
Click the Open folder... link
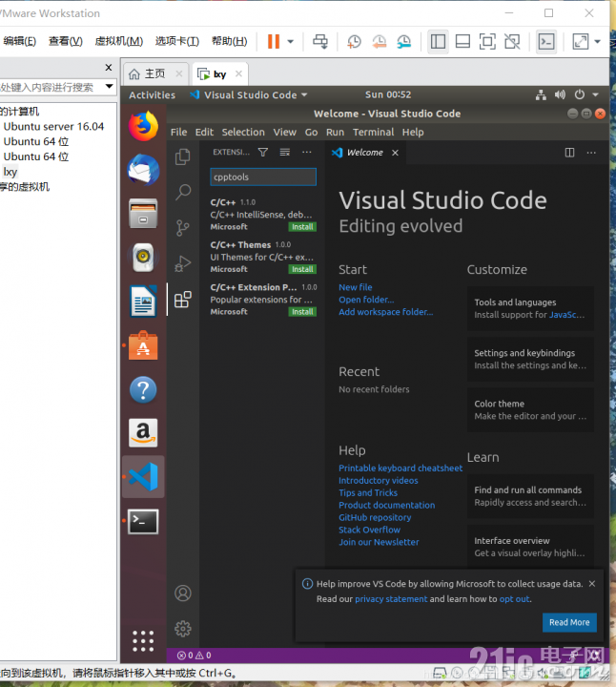[366, 300]
